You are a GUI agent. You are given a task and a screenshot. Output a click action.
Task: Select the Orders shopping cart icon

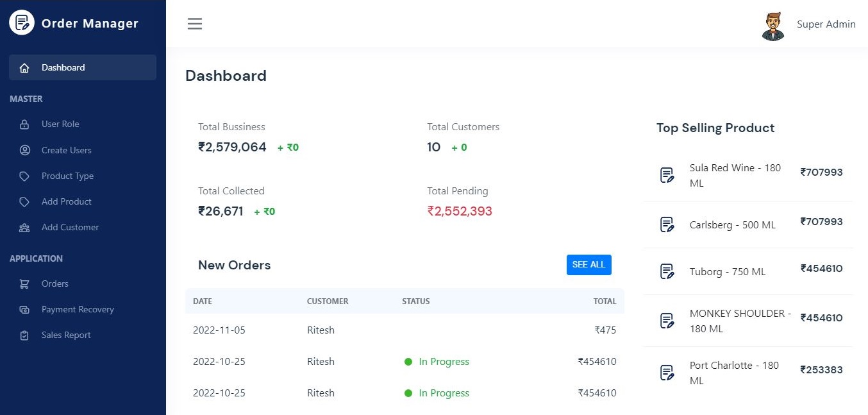click(24, 284)
